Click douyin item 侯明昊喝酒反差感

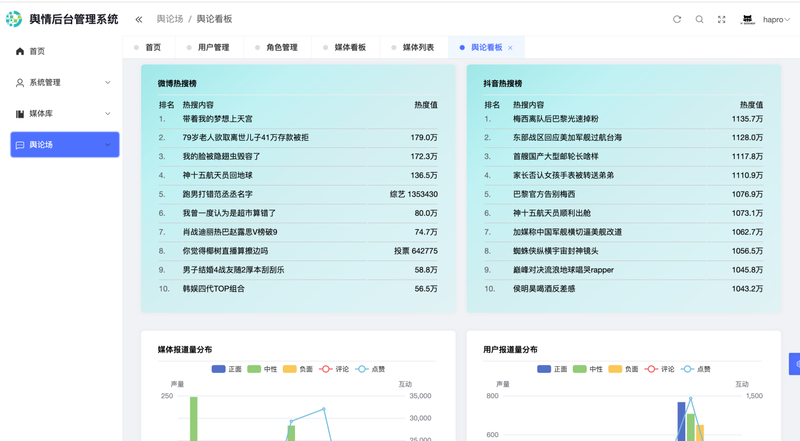544,289
